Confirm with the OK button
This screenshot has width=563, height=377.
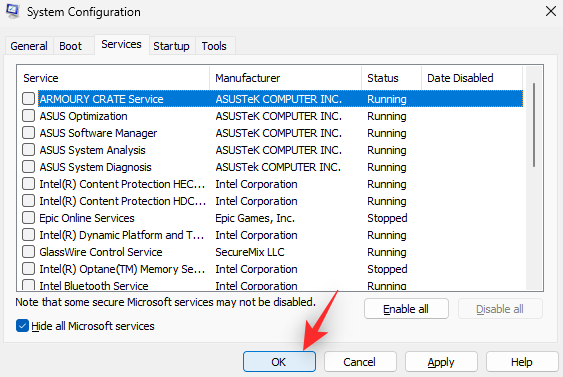pos(279,362)
